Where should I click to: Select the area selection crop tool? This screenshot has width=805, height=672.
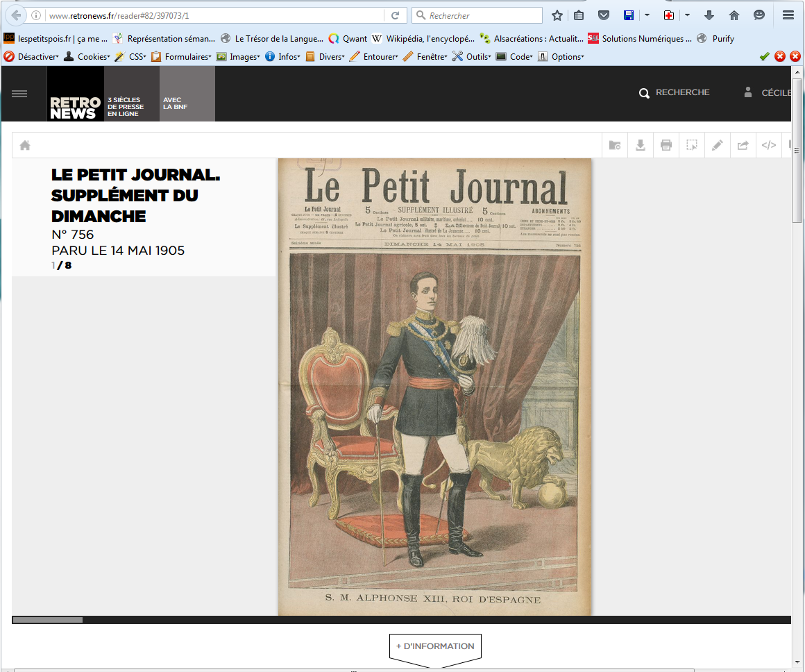pyautogui.click(x=692, y=145)
